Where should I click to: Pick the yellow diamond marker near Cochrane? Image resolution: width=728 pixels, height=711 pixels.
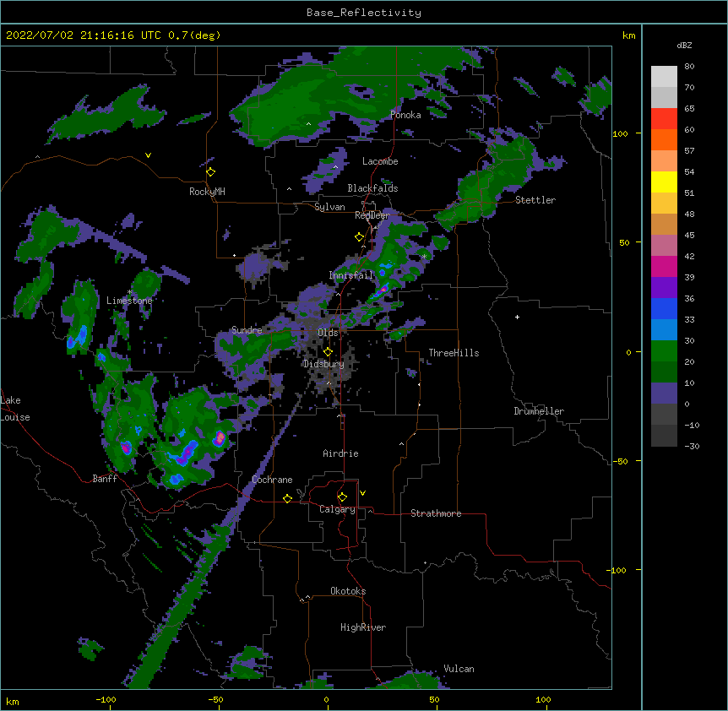click(287, 498)
